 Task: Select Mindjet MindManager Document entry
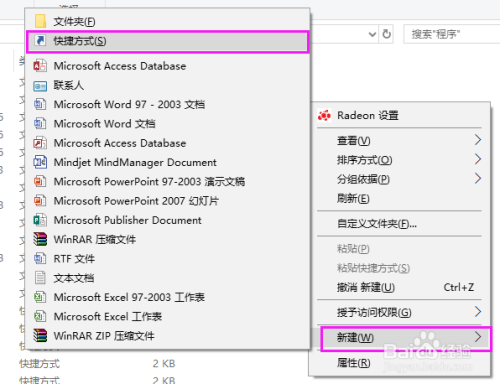(x=168, y=162)
